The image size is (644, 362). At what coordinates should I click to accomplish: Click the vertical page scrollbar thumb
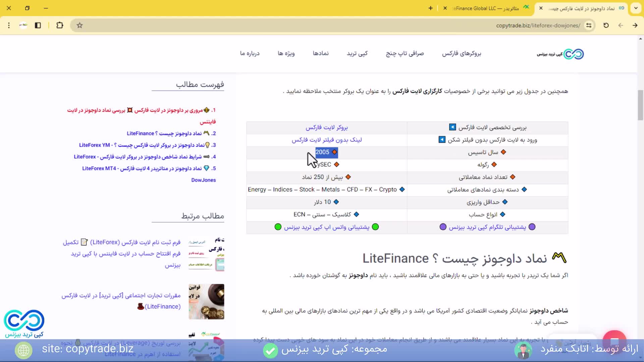[640, 105]
